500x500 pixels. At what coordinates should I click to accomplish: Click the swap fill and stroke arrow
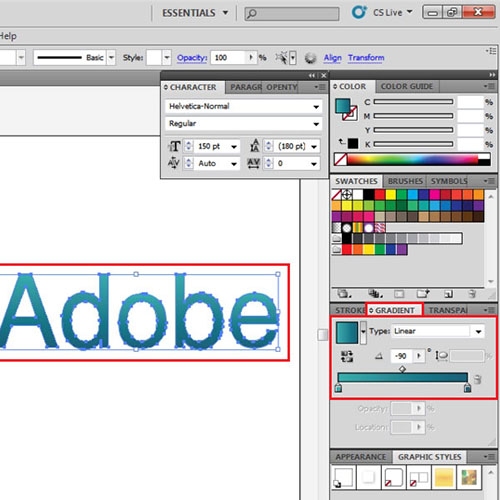342,142
